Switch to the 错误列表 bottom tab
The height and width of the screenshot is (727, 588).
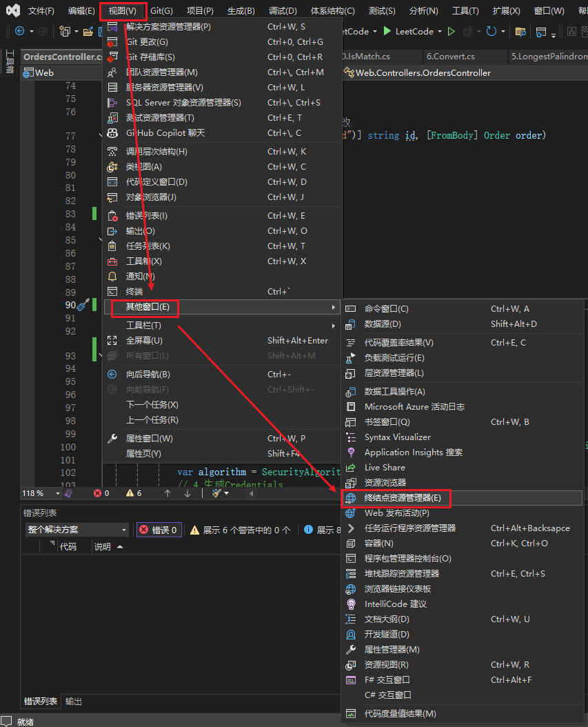[x=41, y=701]
